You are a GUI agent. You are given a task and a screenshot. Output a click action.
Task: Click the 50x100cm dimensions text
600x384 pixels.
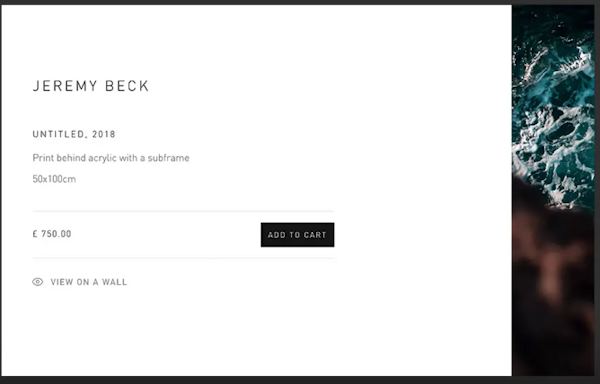click(x=54, y=179)
